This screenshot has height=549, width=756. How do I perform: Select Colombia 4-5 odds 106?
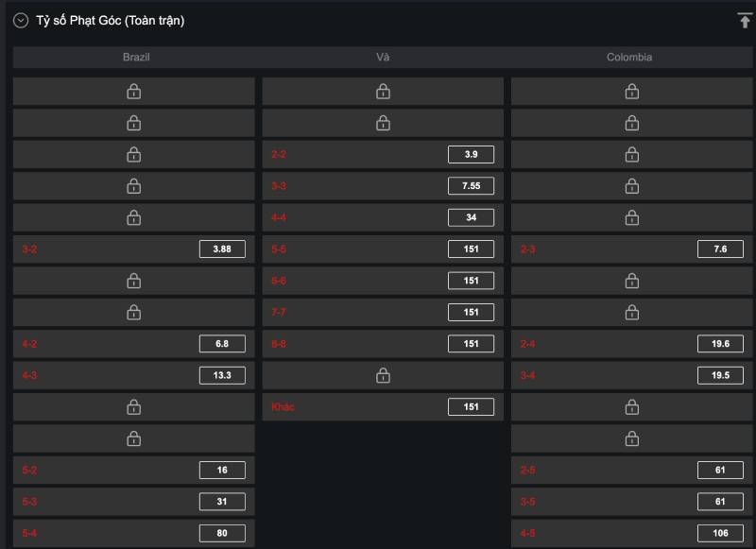[720, 533]
